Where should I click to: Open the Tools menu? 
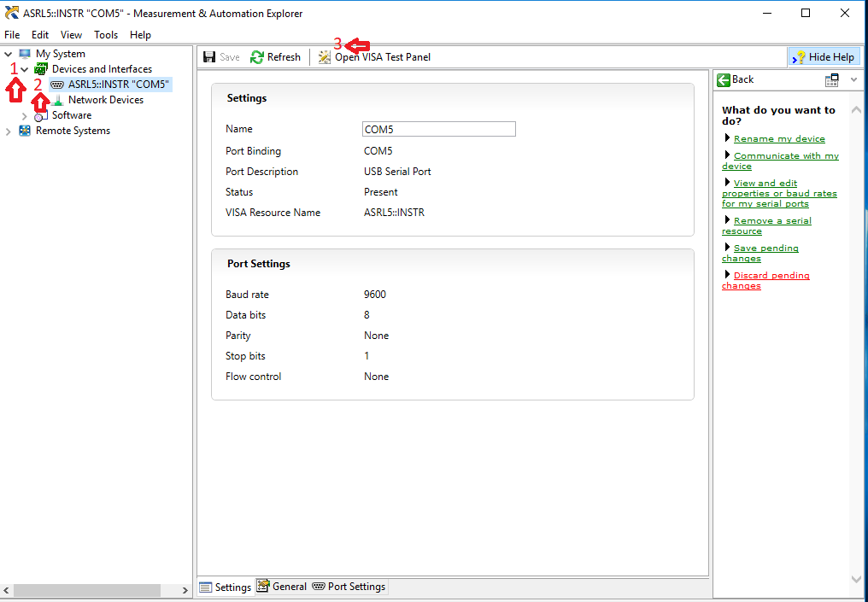coord(106,35)
